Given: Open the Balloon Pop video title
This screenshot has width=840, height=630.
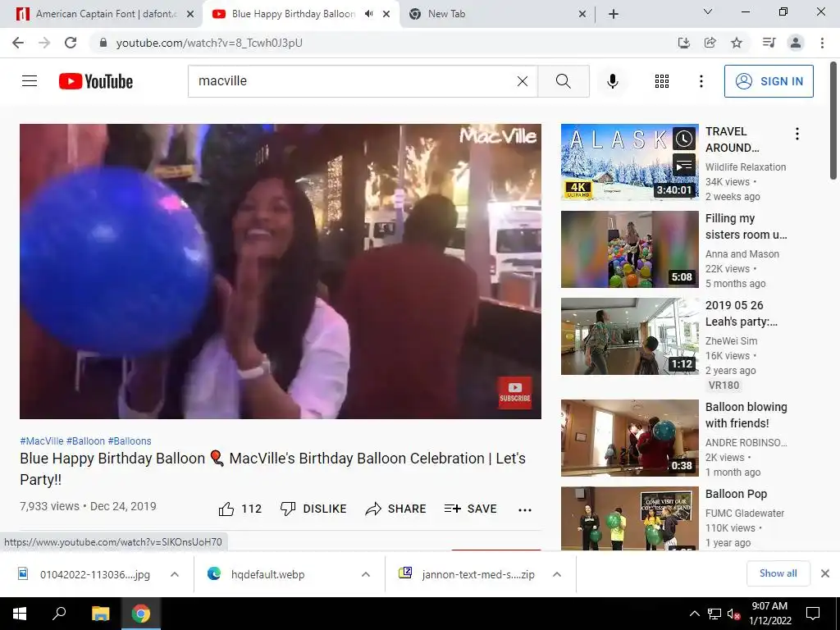Looking at the screenshot, I should pyautogui.click(x=736, y=494).
